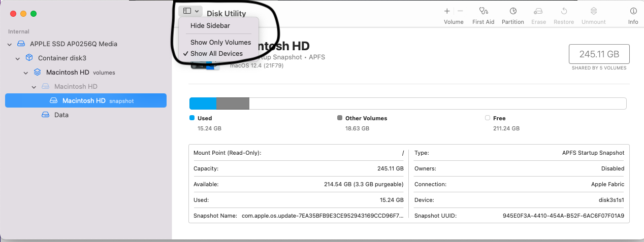Click the gray Other Volumes bar segment

coord(233,103)
